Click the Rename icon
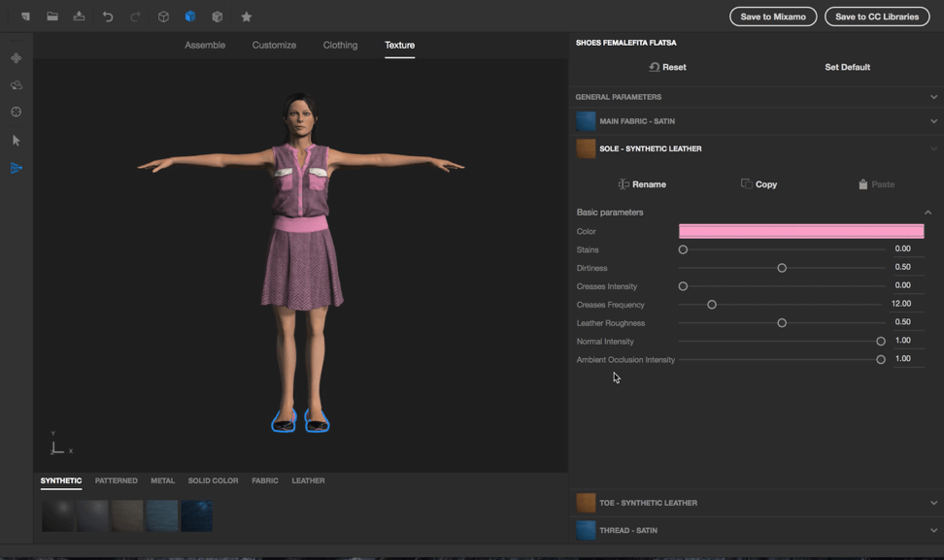The width and height of the screenshot is (944, 560). tap(624, 184)
